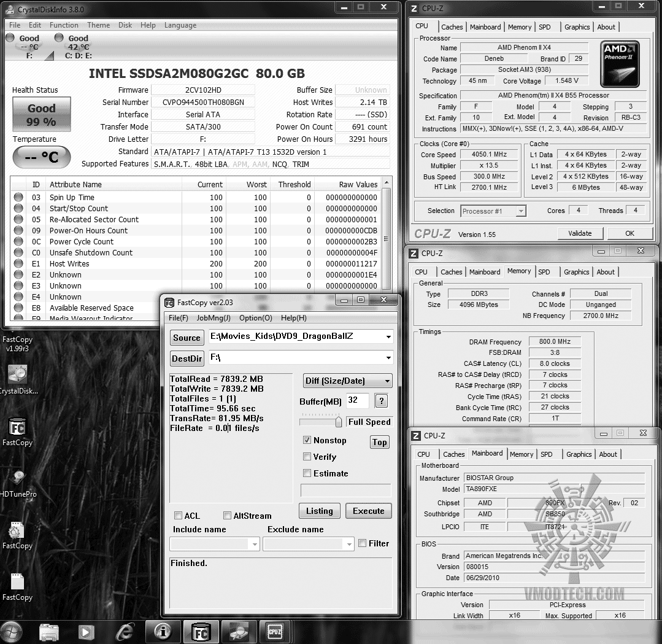Click the Listing button
Viewport: 662px width, 644px height.
pos(320,511)
